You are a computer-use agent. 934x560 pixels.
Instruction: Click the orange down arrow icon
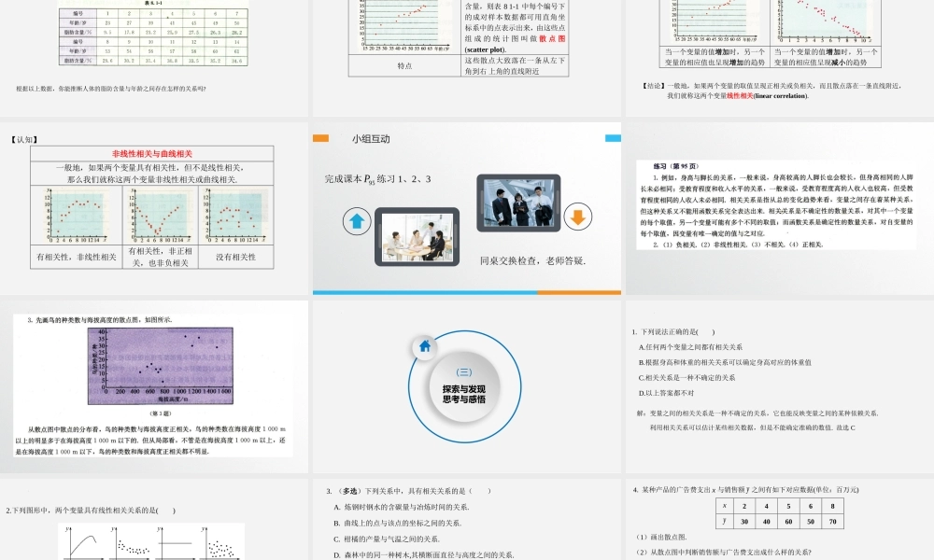click(578, 217)
